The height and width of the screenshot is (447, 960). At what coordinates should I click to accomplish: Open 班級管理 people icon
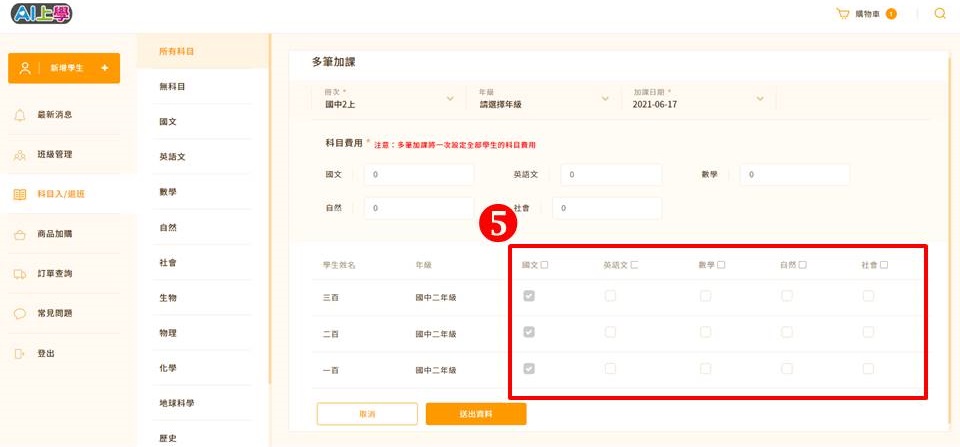pyautogui.click(x=20, y=155)
